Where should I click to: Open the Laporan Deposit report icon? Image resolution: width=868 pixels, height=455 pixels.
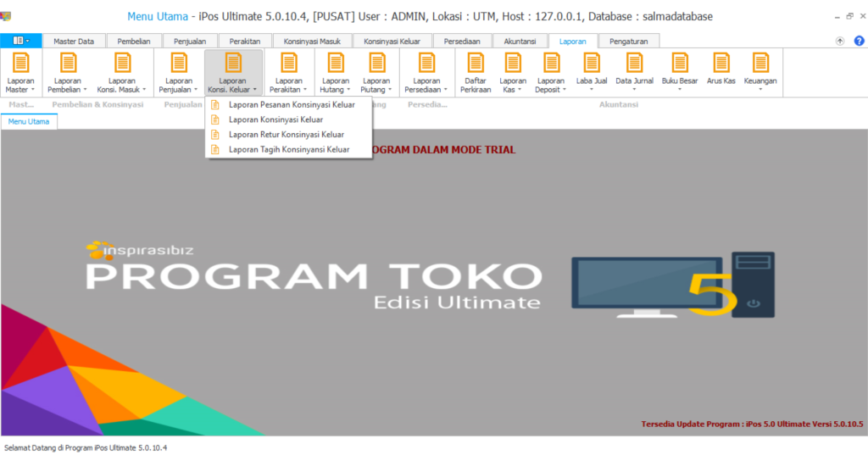click(x=551, y=64)
